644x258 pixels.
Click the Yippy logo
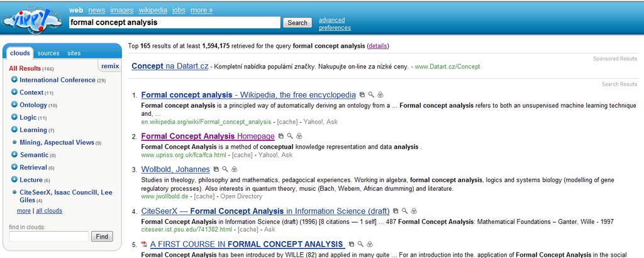pyautogui.click(x=31, y=21)
